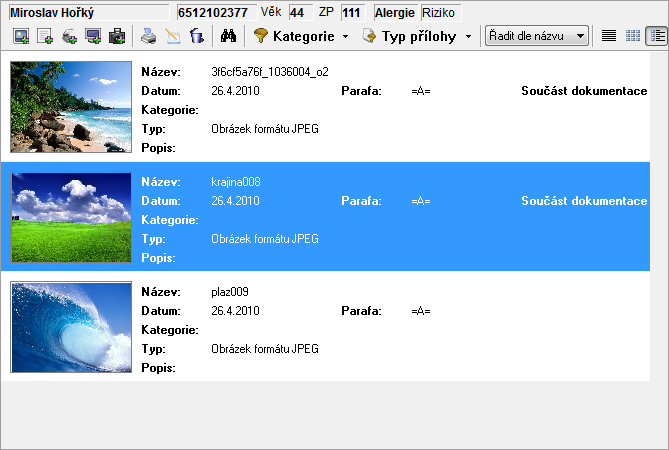669x450 pixels.
Task: Add attachment from camera icon
Action: tap(117, 36)
